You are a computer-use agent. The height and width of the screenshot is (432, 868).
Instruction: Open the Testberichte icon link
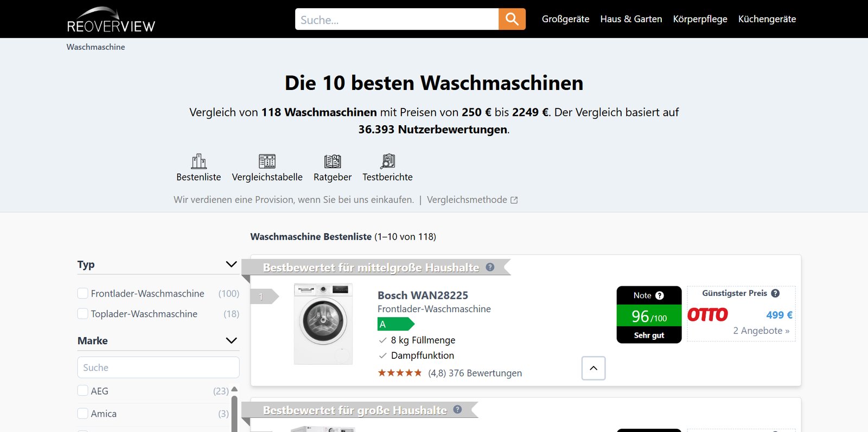click(387, 168)
